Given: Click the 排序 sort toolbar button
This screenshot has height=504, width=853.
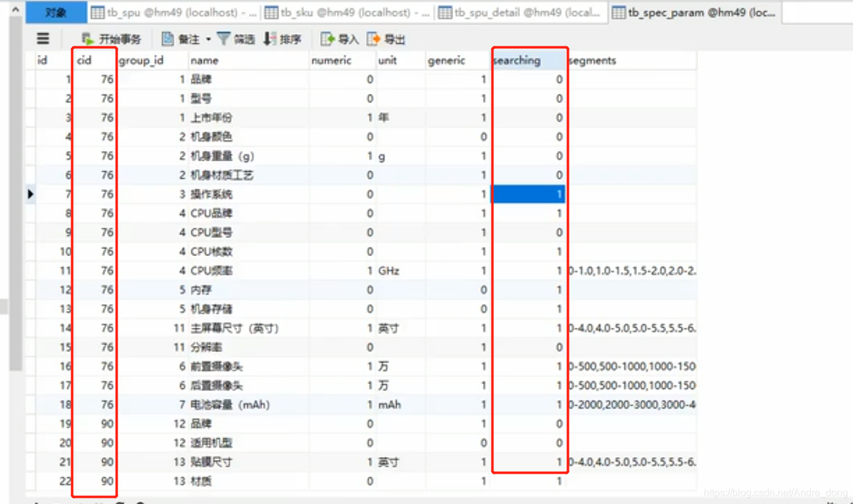Looking at the screenshot, I should pos(282,39).
